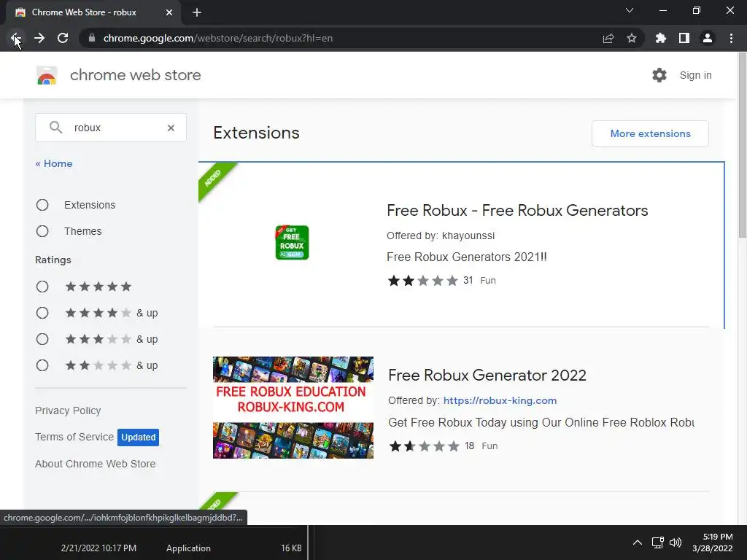The height and width of the screenshot is (560, 747).
Task: Open the Chrome profile avatar
Action: (708, 38)
